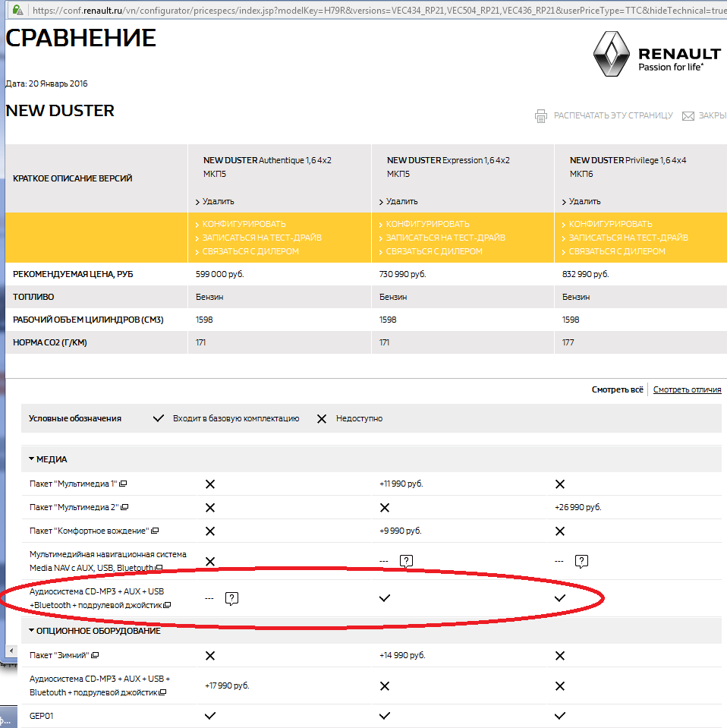Click the printer icon to print page
This screenshot has height=728, width=727.
(541, 116)
